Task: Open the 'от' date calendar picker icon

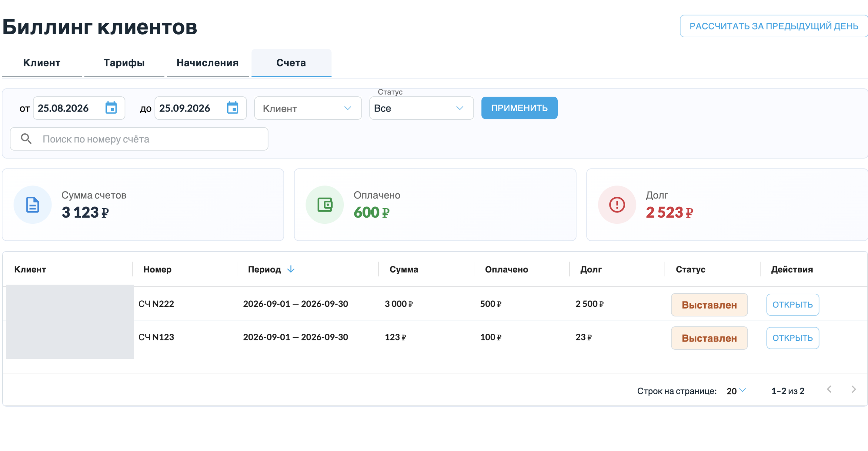Action: click(111, 108)
